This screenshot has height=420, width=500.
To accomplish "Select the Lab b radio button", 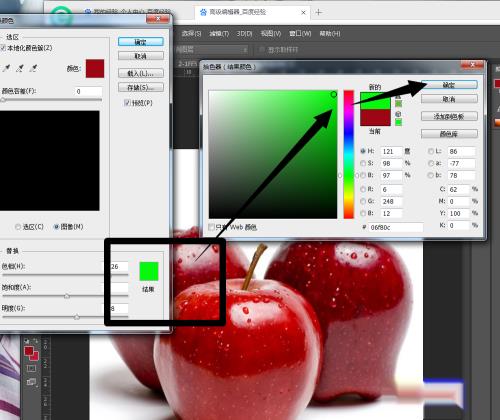I will [x=431, y=175].
